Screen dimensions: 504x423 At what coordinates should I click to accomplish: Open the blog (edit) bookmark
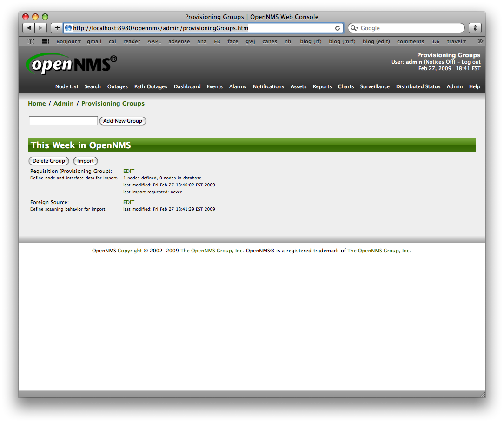pyautogui.click(x=376, y=41)
